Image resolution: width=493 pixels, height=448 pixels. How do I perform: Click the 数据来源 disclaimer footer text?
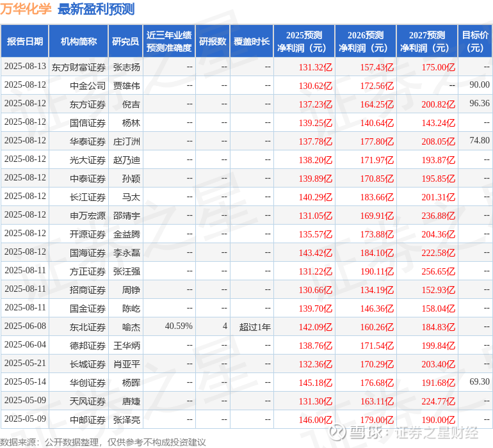(x=103, y=442)
